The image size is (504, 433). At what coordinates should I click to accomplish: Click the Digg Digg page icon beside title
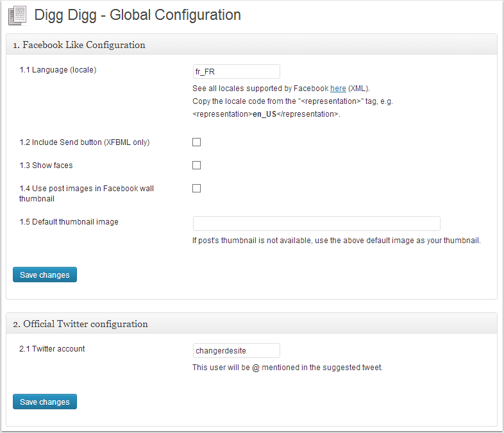click(17, 15)
